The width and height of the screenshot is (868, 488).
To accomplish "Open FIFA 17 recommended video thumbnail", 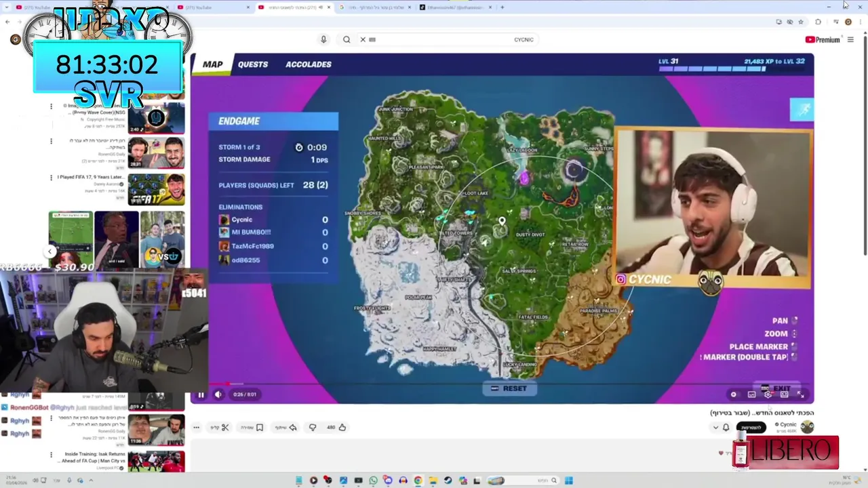I will (156, 189).
